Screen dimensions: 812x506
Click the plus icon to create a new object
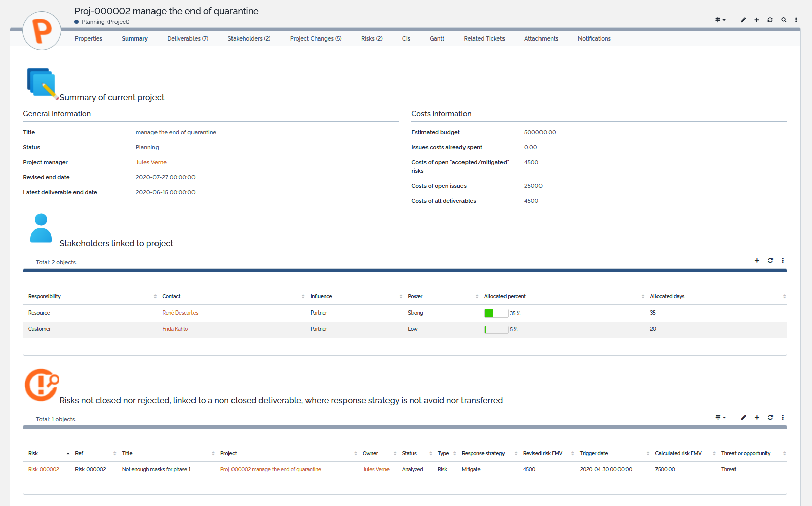(x=756, y=20)
